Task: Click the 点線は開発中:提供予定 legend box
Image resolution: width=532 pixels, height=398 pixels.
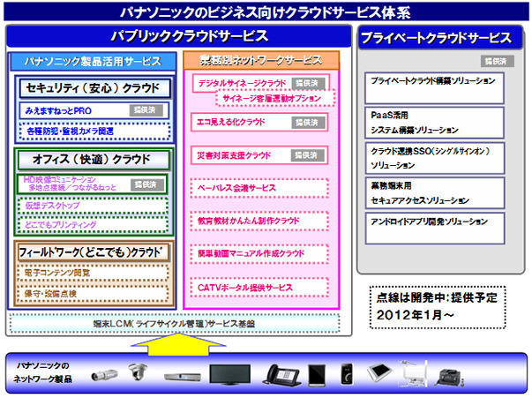Action: pos(438,307)
